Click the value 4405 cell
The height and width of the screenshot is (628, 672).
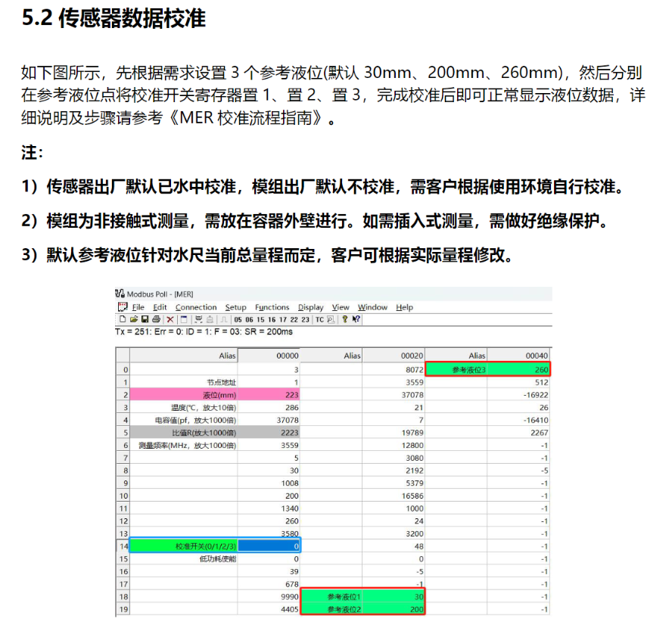(269, 609)
